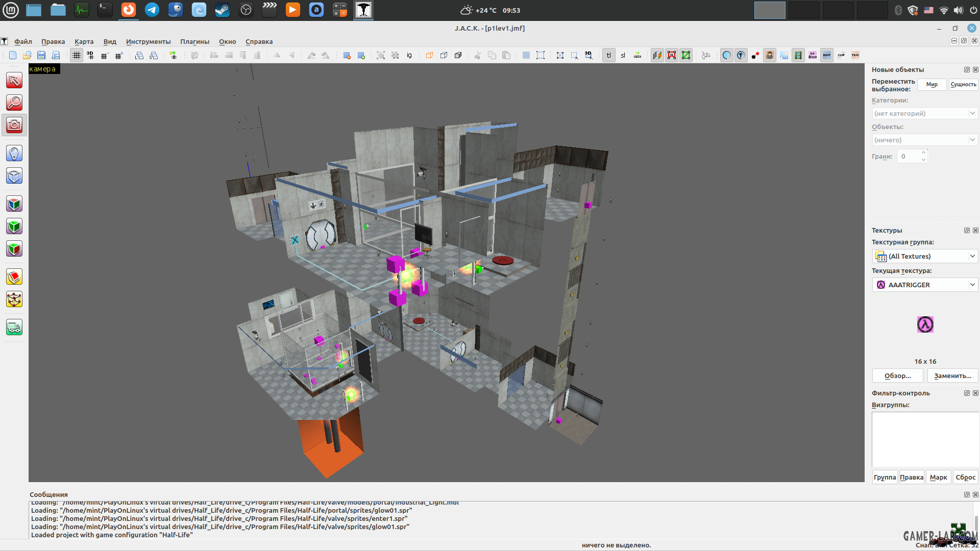The width and height of the screenshot is (980, 551).
Task: Toggle UV lock button
Action: pos(637,55)
